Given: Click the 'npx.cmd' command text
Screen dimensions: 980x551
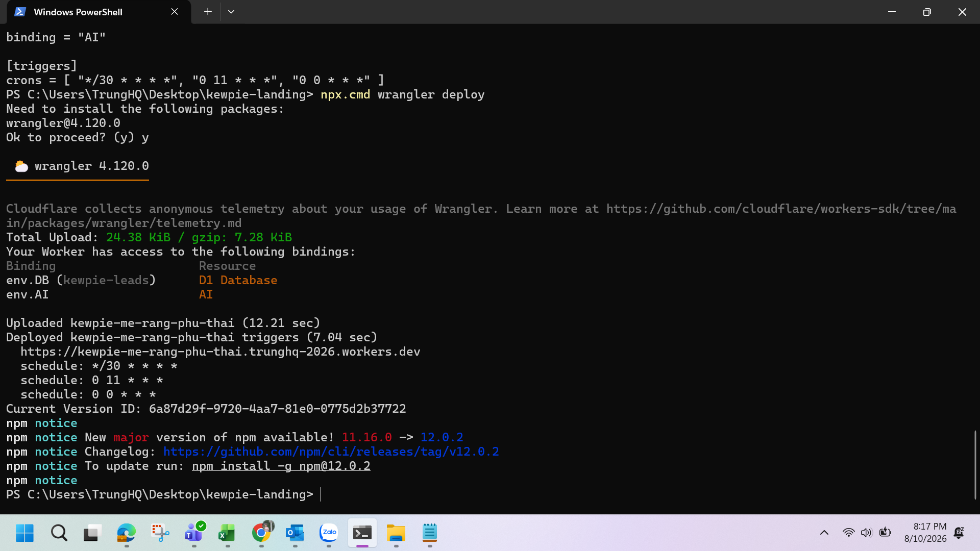Looking at the screenshot, I should click(x=346, y=95).
